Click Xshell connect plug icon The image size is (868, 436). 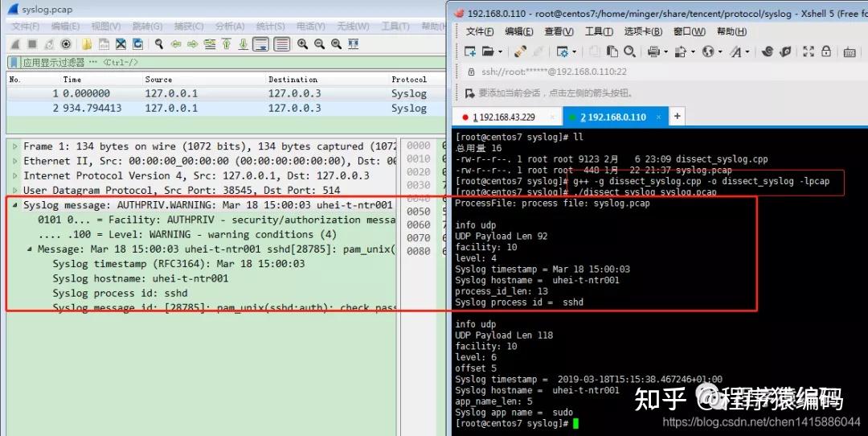(520, 51)
